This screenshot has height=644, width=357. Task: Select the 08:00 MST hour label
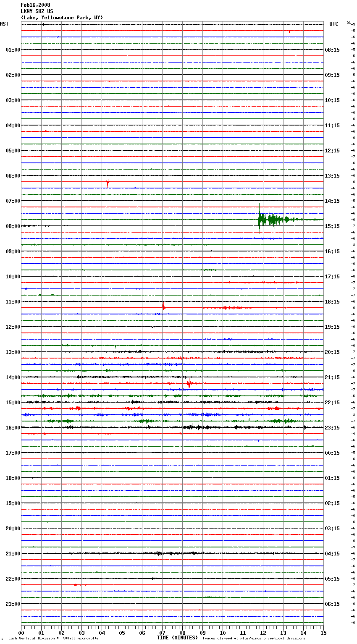[x=13, y=226]
